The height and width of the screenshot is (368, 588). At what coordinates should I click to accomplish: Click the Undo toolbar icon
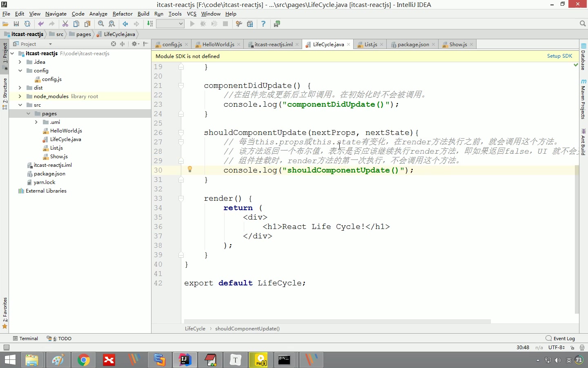point(41,24)
